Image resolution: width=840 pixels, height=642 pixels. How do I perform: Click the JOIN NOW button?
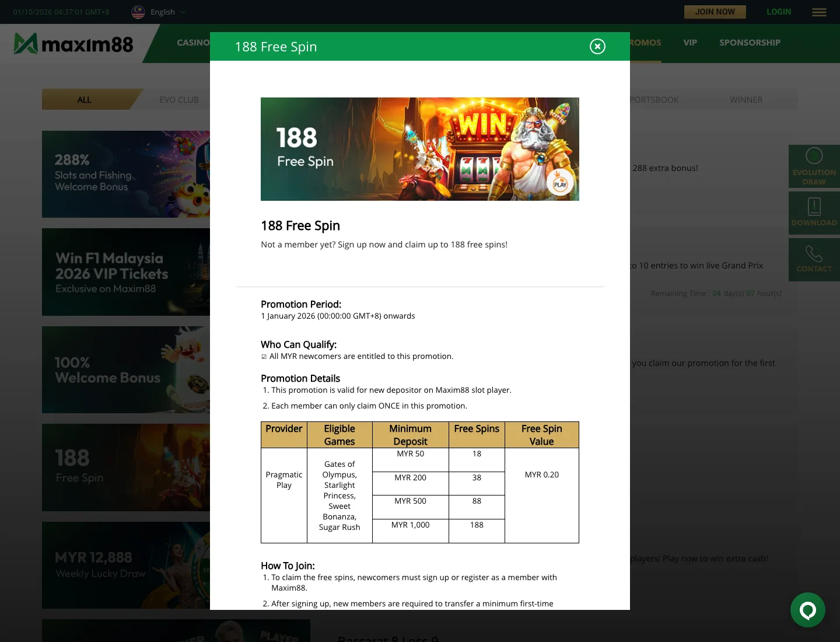click(715, 12)
